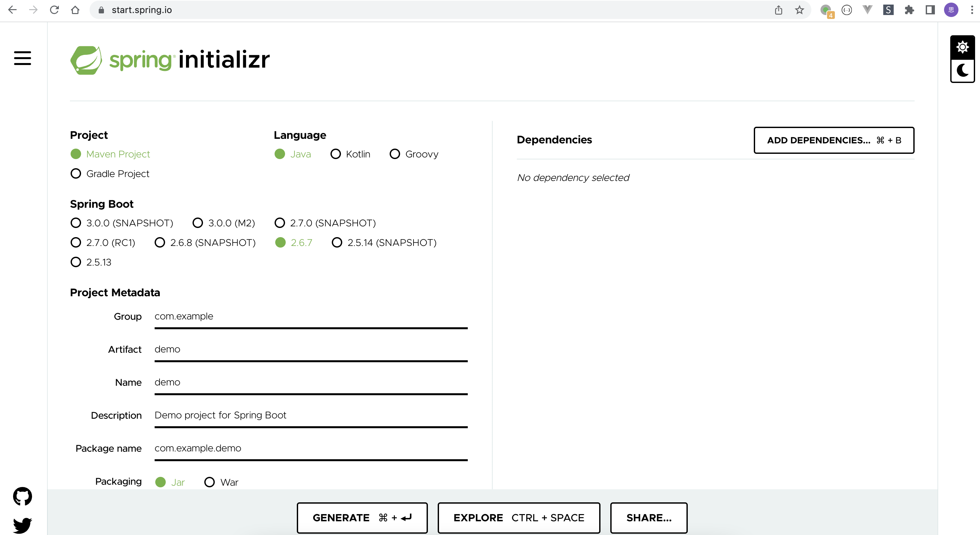The image size is (980, 535).
Task: Switch to dark theme moon icon
Action: (x=962, y=71)
